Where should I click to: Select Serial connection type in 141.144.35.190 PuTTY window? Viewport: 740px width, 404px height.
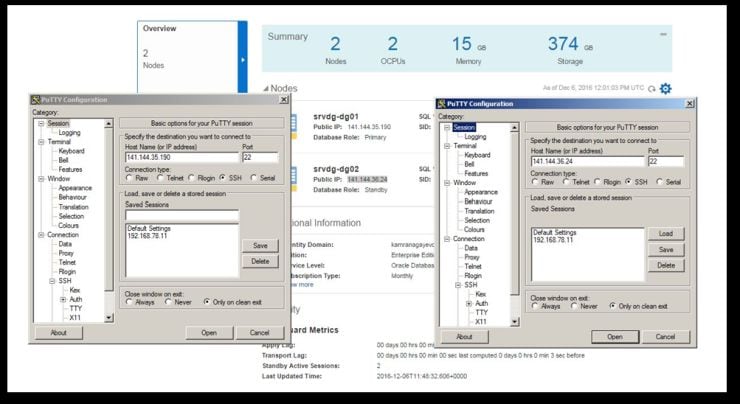(x=253, y=178)
